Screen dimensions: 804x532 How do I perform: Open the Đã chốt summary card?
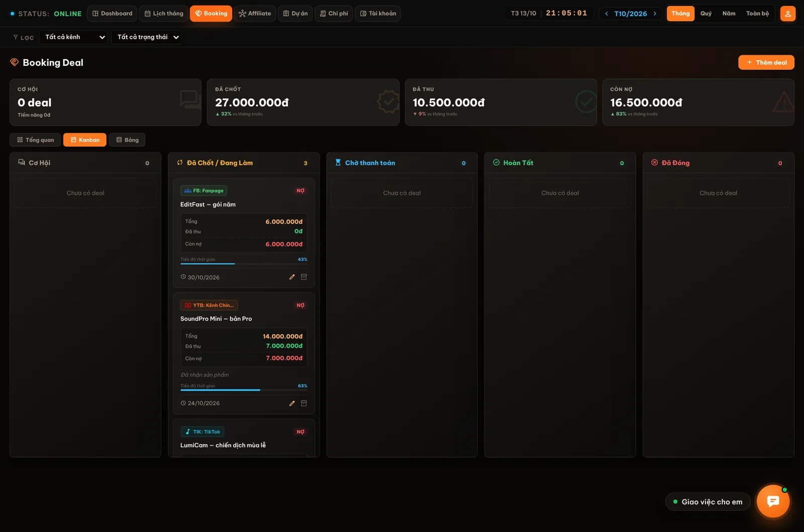(x=303, y=102)
